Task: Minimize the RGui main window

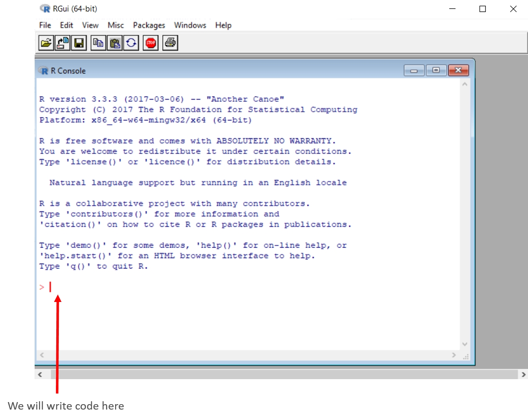Action: tap(453, 9)
